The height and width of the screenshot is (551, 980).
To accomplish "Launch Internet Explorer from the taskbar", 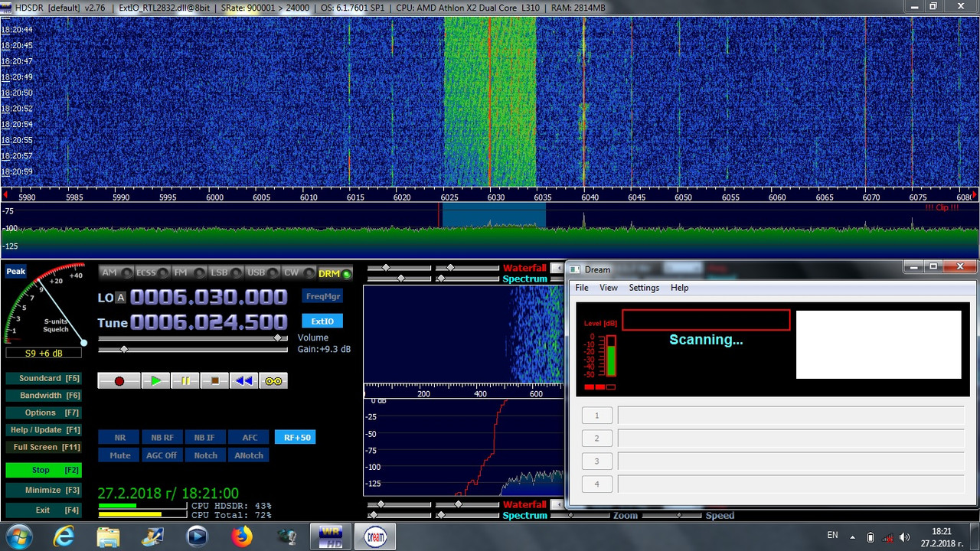I will point(64,536).
